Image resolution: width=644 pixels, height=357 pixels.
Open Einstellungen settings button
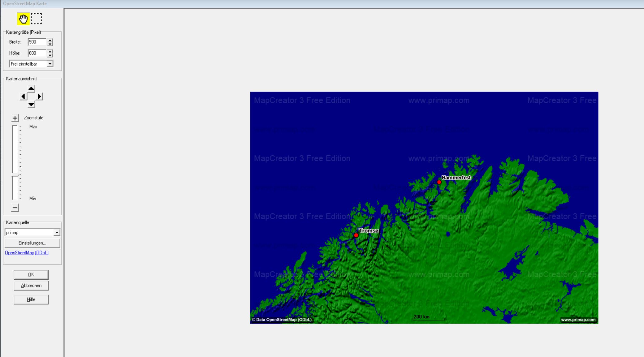(x=32, y=243)
